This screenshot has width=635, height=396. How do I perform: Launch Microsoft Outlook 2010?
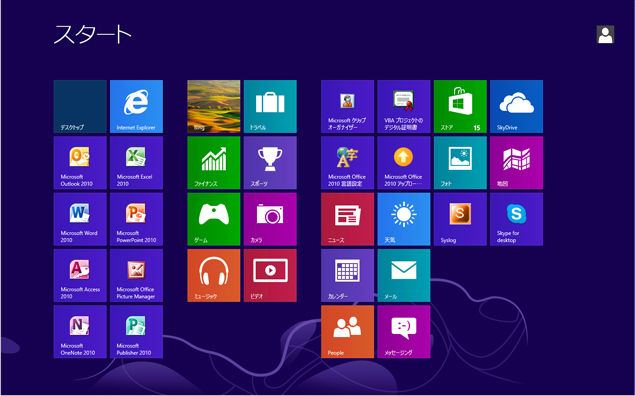pos(80,163)
